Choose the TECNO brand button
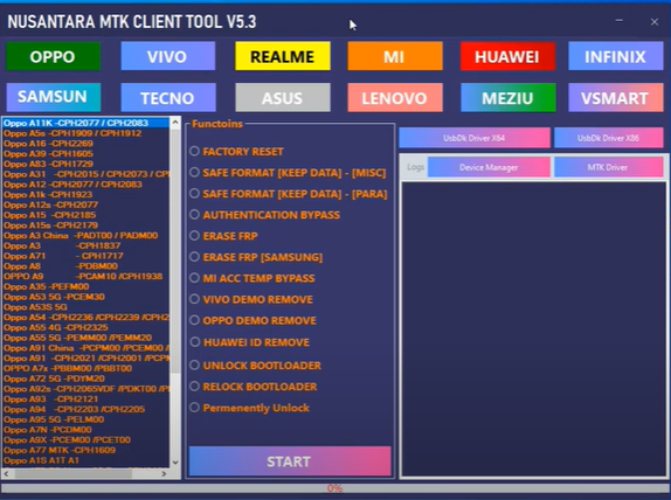 point(168,98)
